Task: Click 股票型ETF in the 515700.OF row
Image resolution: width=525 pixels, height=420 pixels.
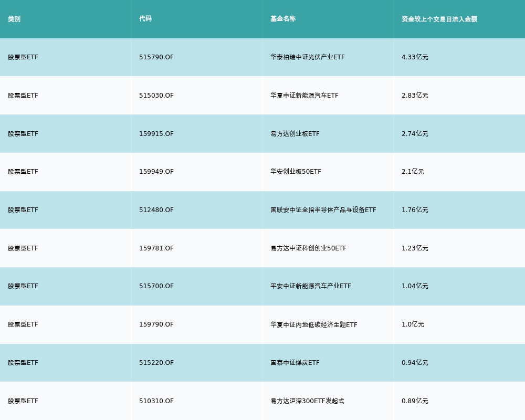Action: tap(23, 286)
